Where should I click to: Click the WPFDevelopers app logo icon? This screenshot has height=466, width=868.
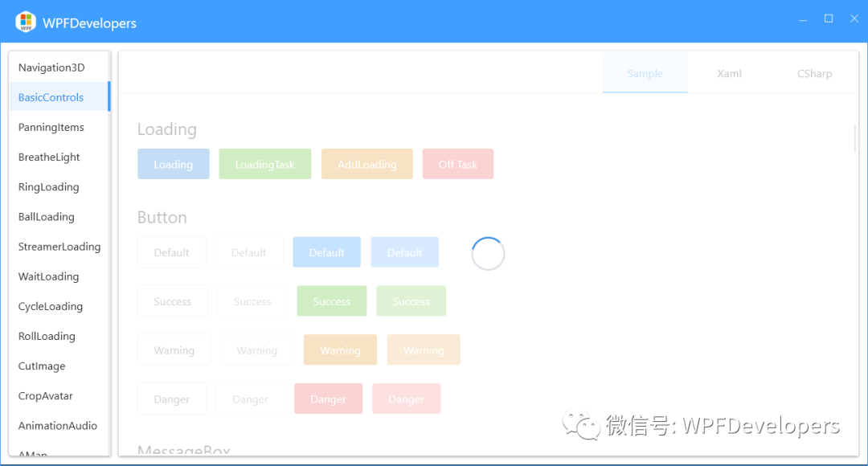click(26, 22)
